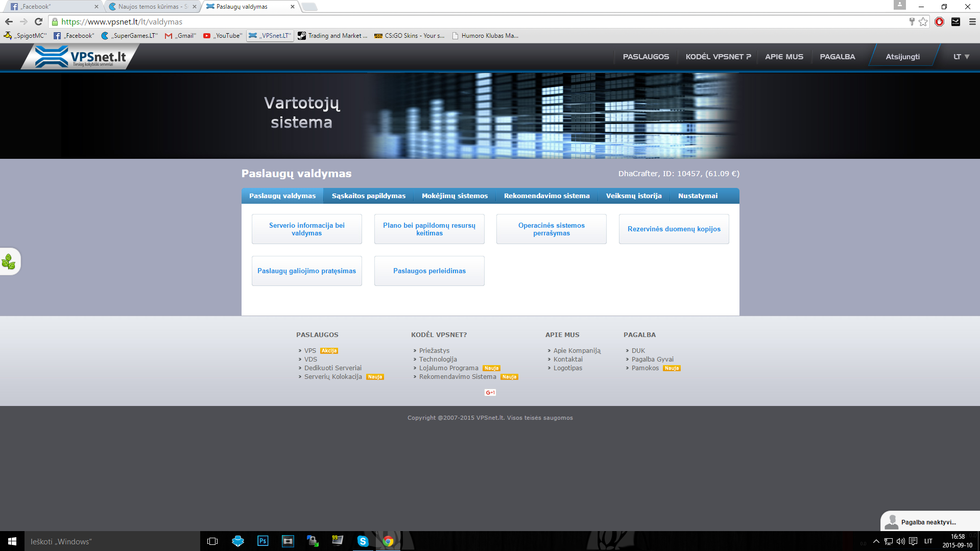
Task: Click the Atsijungti logout button
Action: point(903,57)
